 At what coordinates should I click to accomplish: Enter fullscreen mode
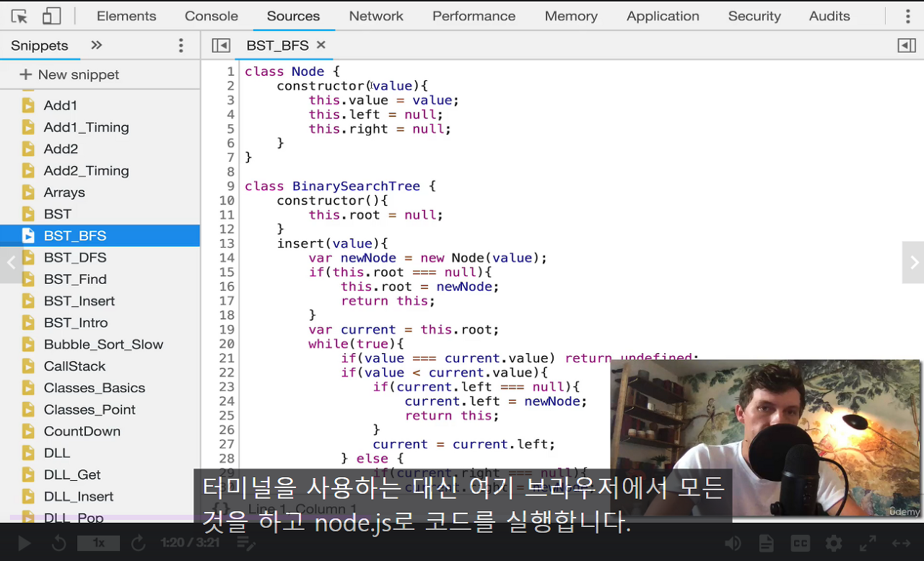[868, 543]
